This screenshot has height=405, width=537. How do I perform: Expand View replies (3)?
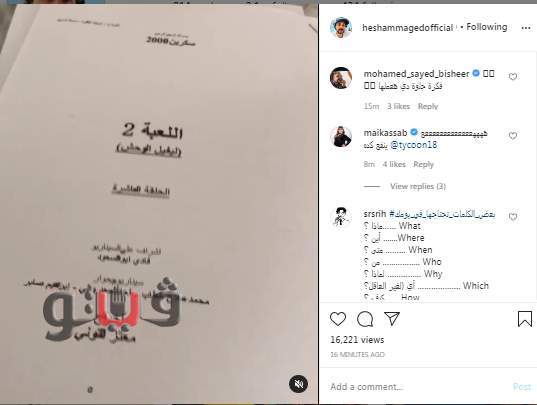418,186
